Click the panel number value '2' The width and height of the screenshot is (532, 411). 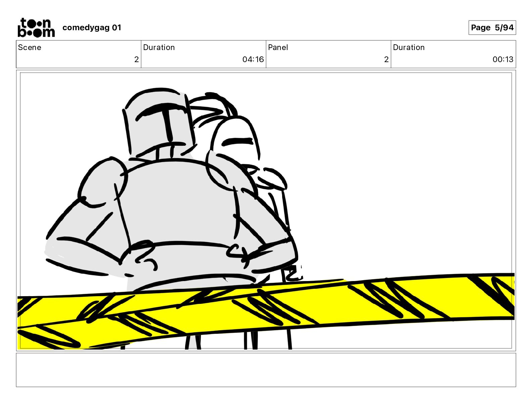(x=386, y=59)
